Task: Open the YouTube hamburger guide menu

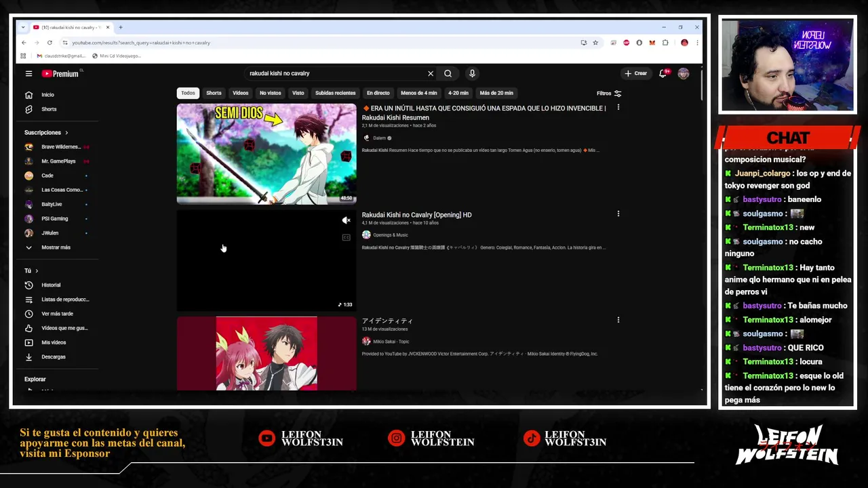Action: click(x=28, y=73)
